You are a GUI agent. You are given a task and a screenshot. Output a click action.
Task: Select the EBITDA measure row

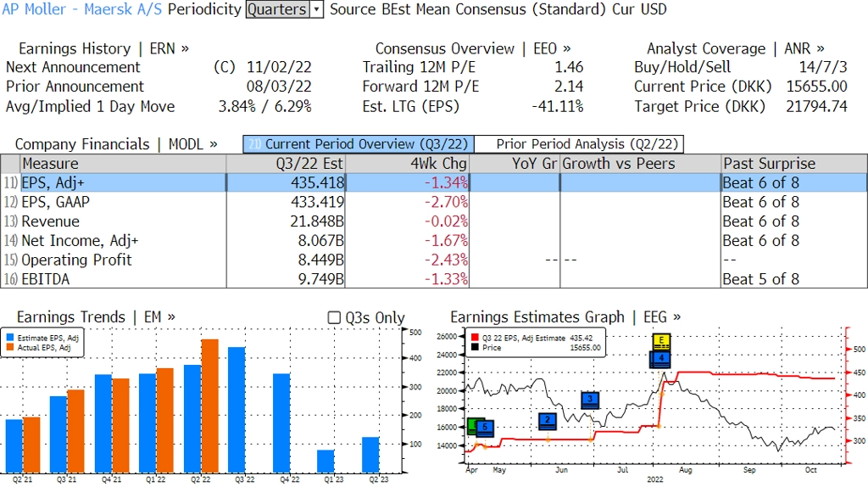433,279
